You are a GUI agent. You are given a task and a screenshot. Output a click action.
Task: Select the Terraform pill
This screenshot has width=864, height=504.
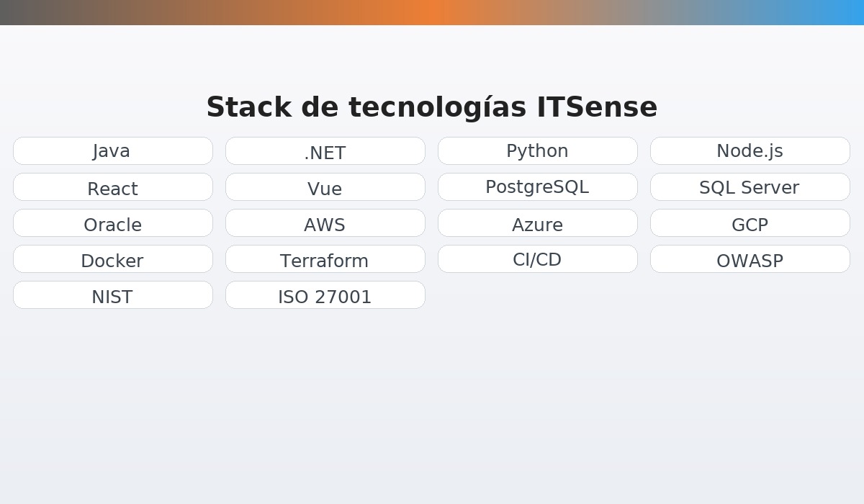click(x=325, y=260)
